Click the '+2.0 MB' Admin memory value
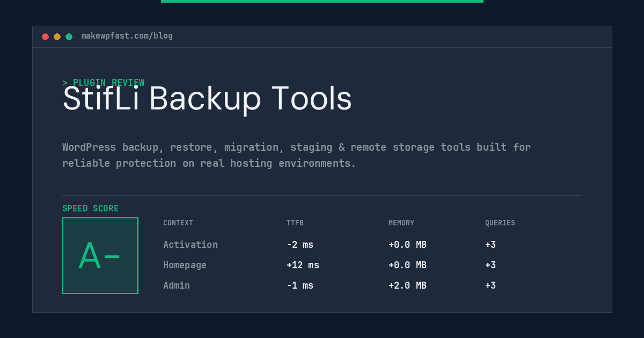The image size is (644, 338). pos(407,285)
